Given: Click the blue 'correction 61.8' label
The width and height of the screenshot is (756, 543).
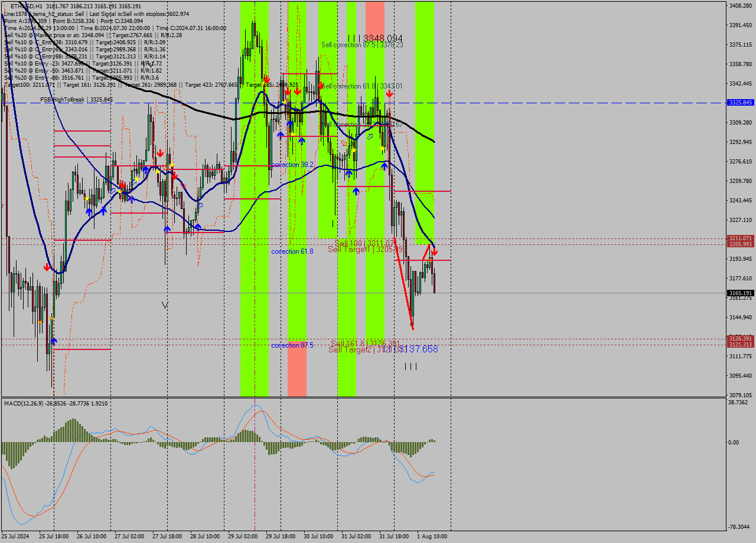Looking at the screenshot, I should click(x=292, y=251).
